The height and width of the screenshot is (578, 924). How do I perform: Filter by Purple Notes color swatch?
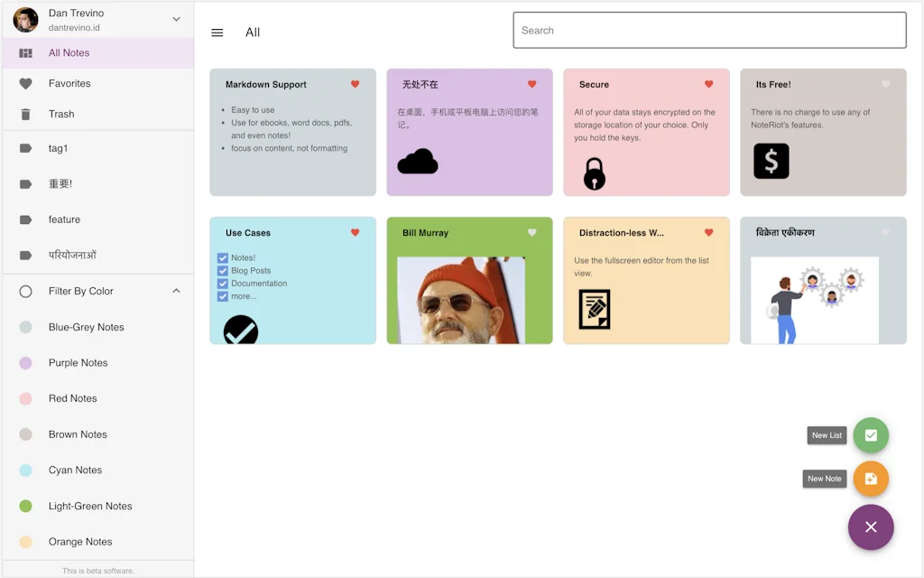(26, 362)
